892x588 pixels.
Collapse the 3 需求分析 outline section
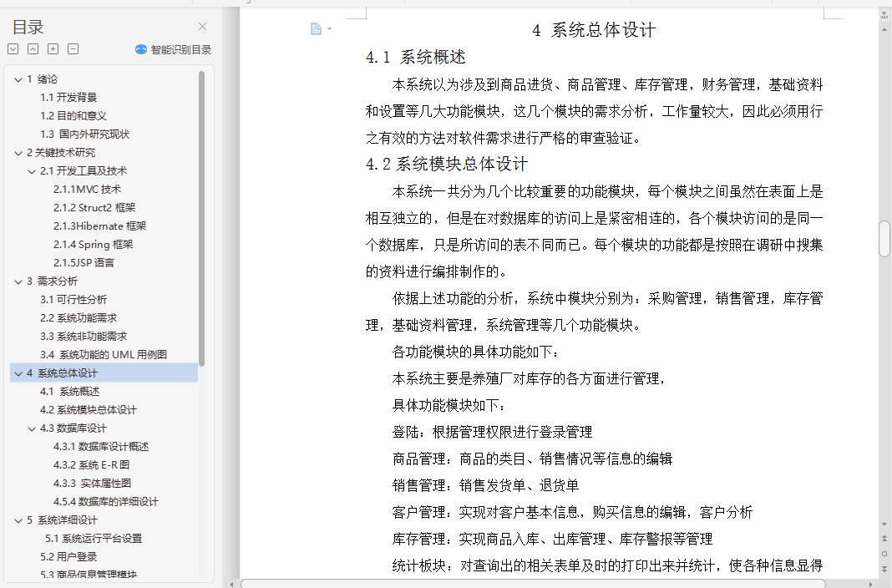(x=18, y=281)
